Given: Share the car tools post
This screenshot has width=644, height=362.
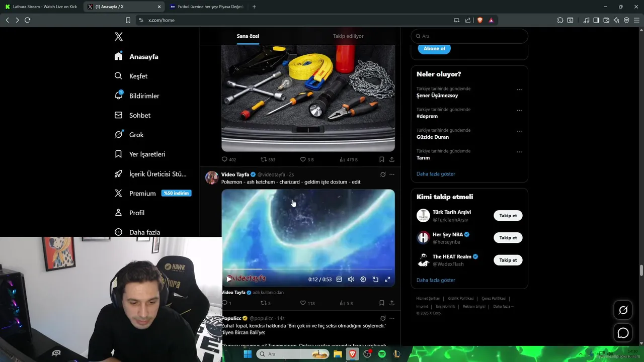Looking at the screenshot, I should click(x=392, y=159).
